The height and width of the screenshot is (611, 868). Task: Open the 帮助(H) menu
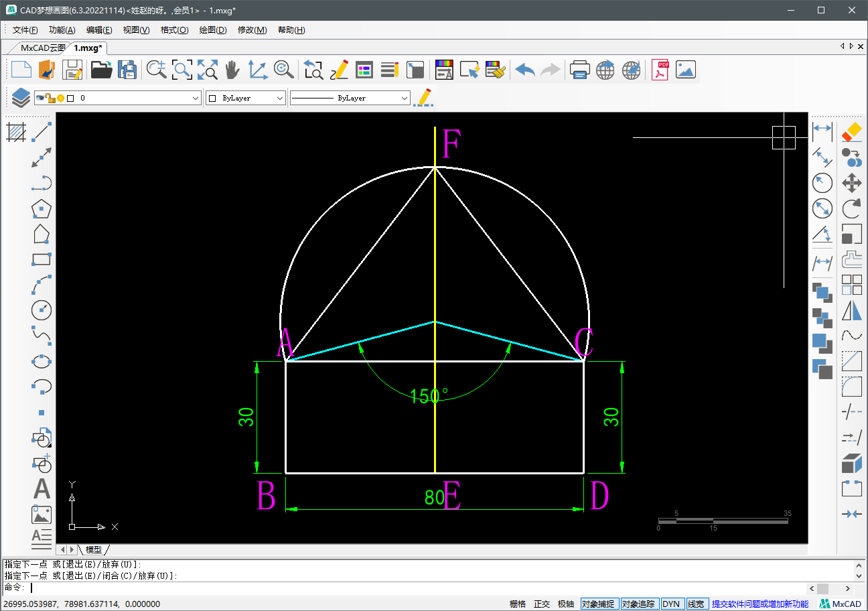291,30
